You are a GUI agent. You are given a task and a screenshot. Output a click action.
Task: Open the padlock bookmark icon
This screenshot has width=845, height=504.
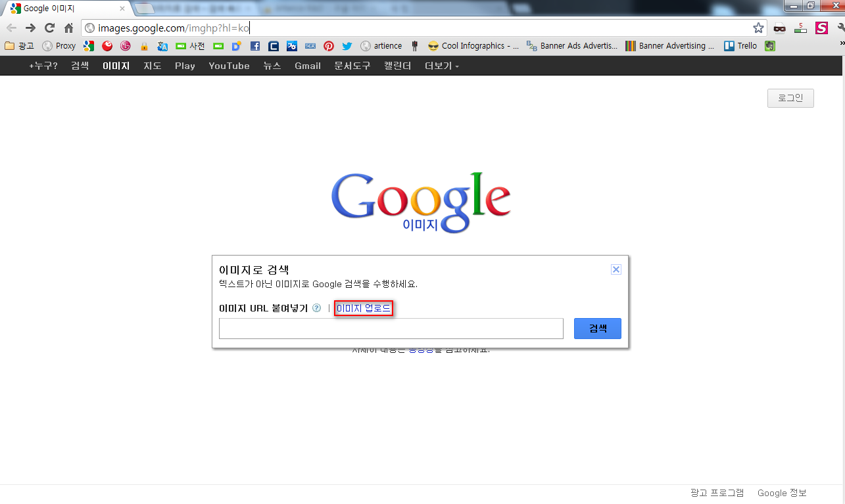tap(144, 46)
